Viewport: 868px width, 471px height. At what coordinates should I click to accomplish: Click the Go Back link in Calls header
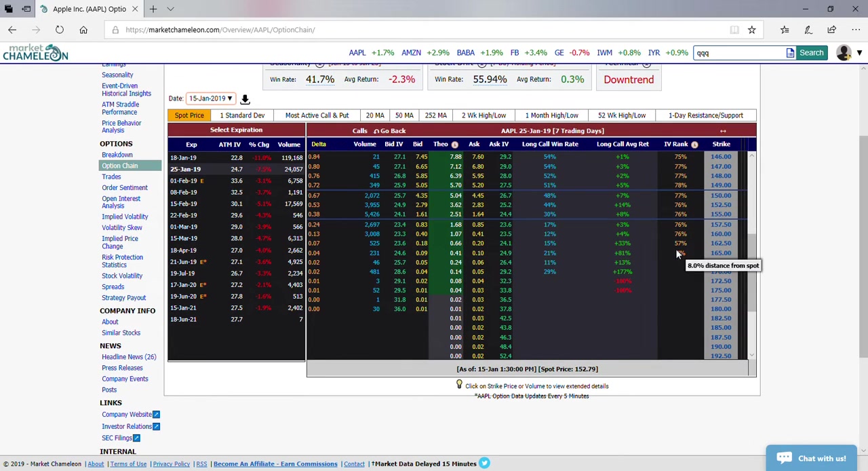390,131
